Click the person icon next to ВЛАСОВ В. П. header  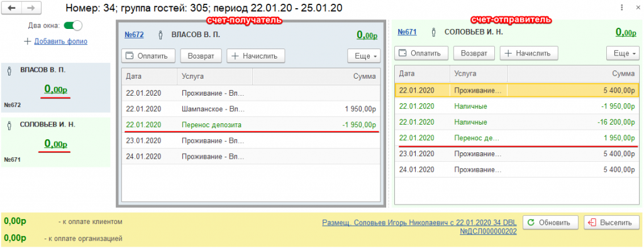pos(160,35)
